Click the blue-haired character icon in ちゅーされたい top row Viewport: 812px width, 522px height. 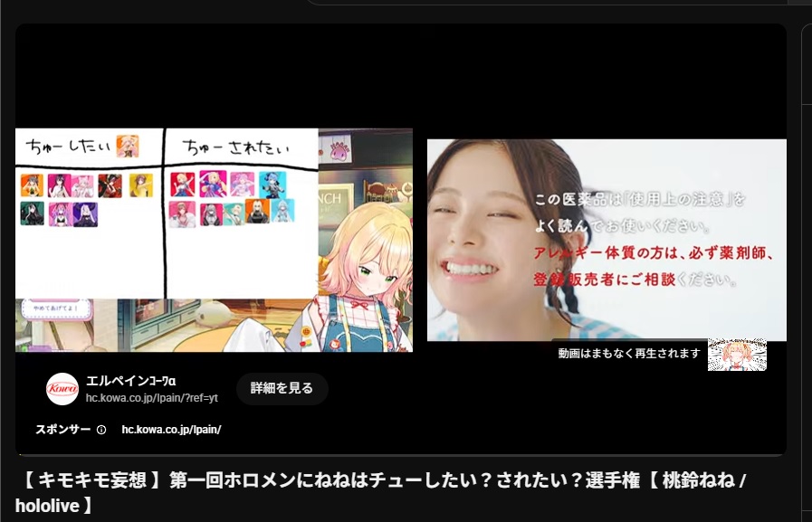tap(272, 185)
